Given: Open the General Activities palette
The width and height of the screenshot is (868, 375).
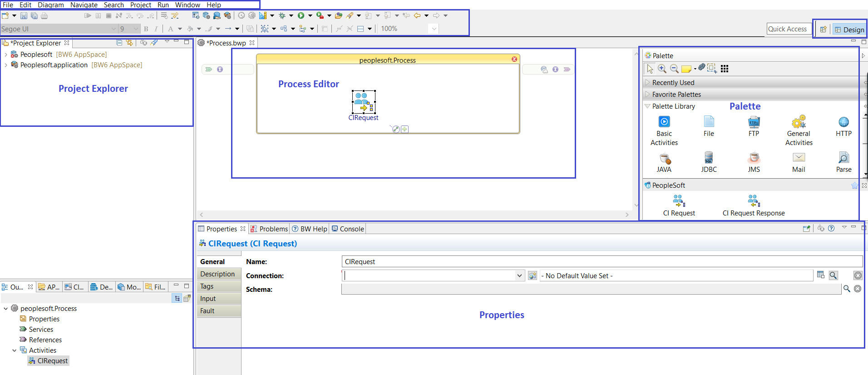Looking at the screenshot, I should click(799, 131).
